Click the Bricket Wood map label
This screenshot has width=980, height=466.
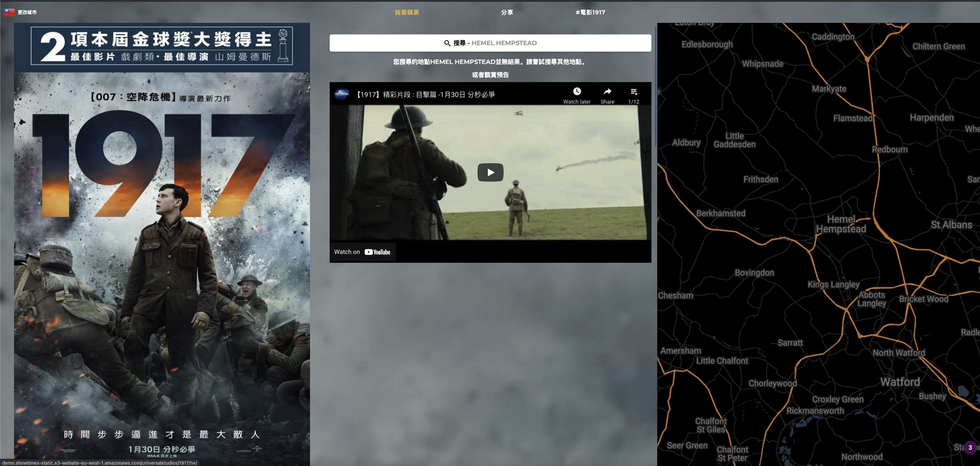pos(923,299)
